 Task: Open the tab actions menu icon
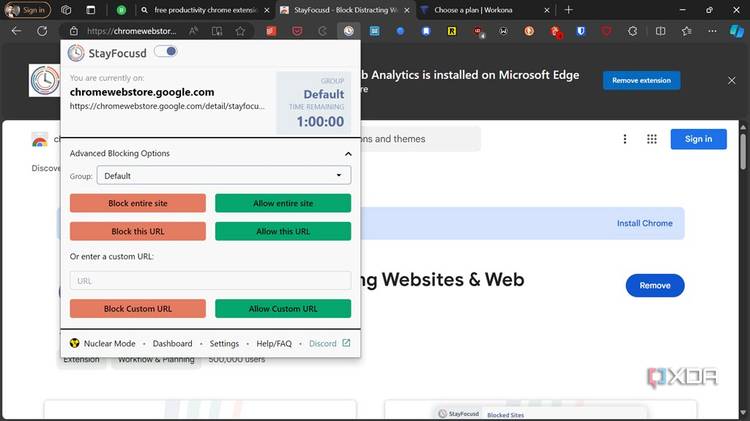click(x=90, y=10)
